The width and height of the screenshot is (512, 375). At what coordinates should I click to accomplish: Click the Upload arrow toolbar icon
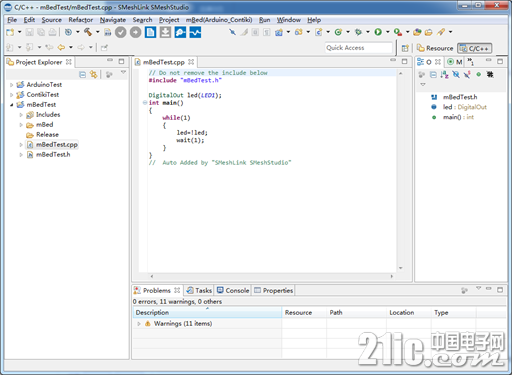[x=135, y=32]
